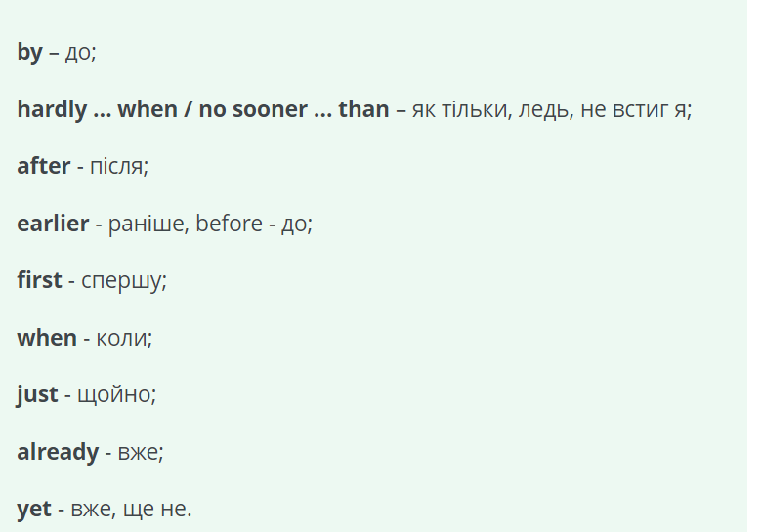The height and width of the screenshot is (532, 762).
Task: Click the bold word "earlier"
Action: tap(53, 224)
